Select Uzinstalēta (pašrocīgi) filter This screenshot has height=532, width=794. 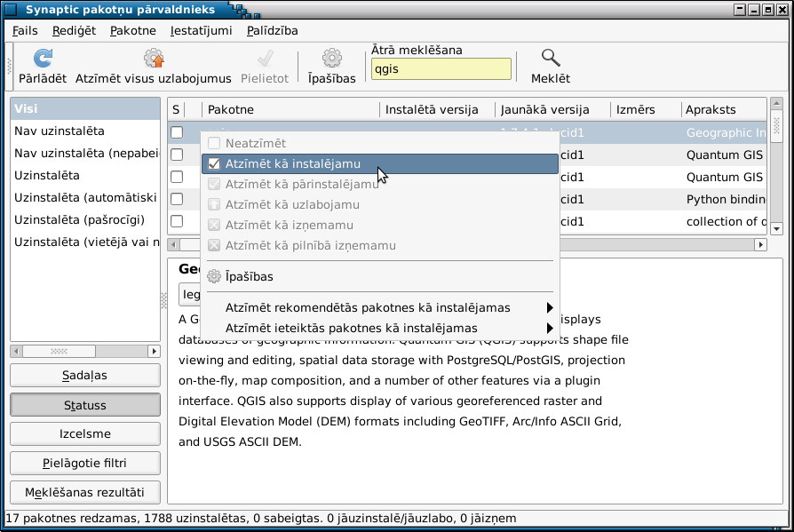(x=85, y=220)
